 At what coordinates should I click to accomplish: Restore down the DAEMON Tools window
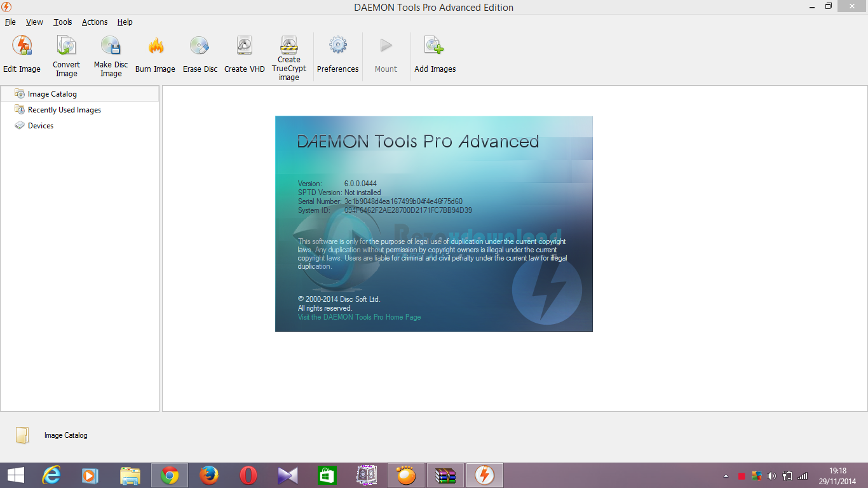(828, 6)
